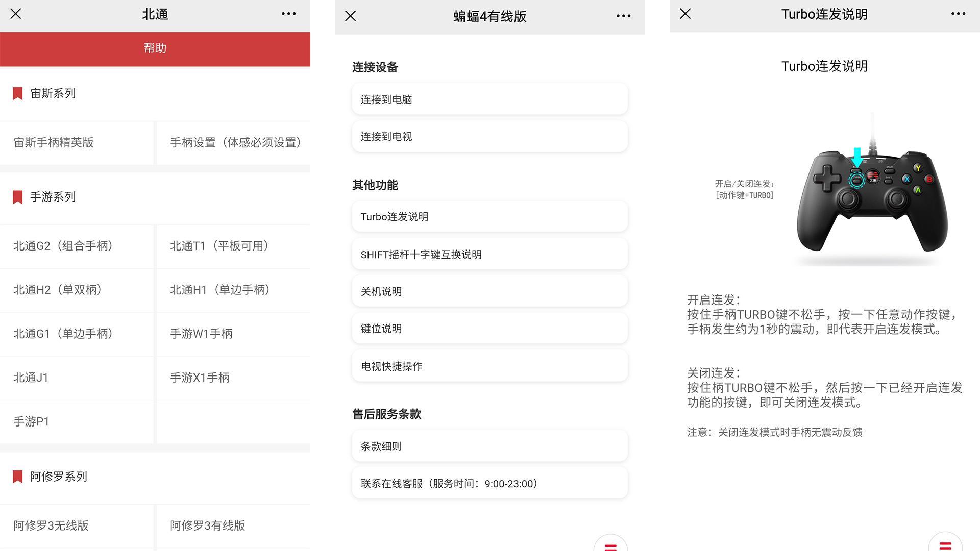The image size is (980, 551).
Task: Open more options on Turbo连发说明 page
Action: point(958,14)
